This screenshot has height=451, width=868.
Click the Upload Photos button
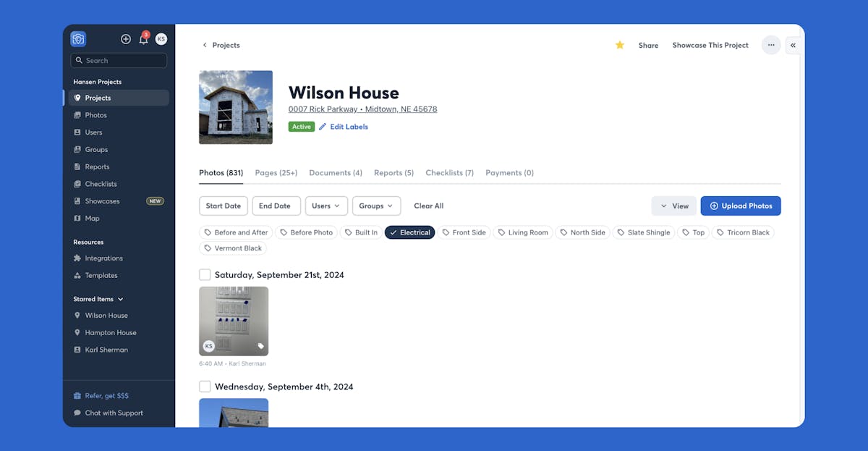[741, 206]
